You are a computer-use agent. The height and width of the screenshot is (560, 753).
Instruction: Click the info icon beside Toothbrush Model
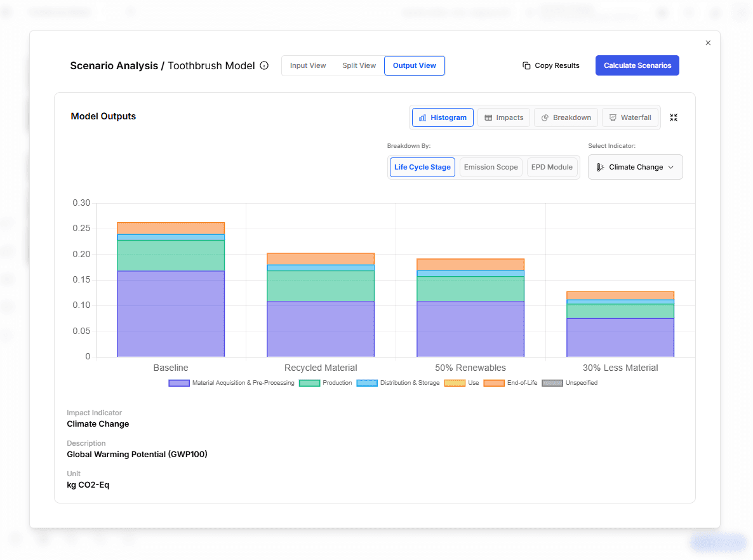pos(264,65)
